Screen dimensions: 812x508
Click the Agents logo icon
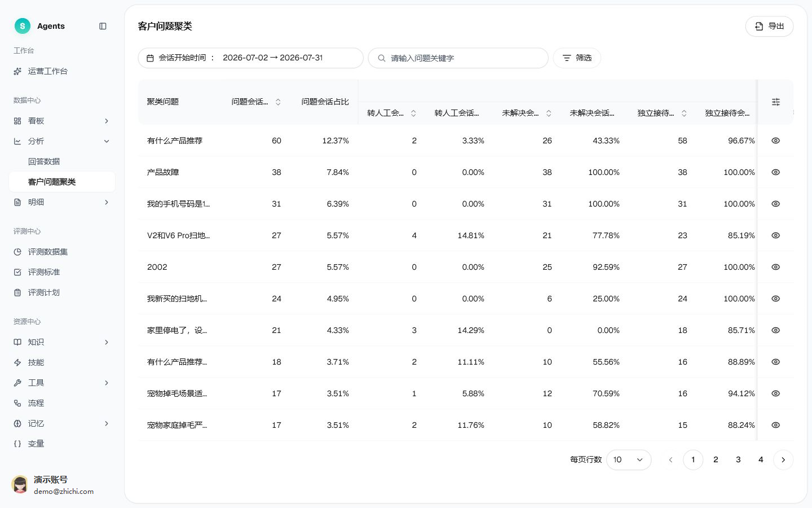tap(23, 26)
